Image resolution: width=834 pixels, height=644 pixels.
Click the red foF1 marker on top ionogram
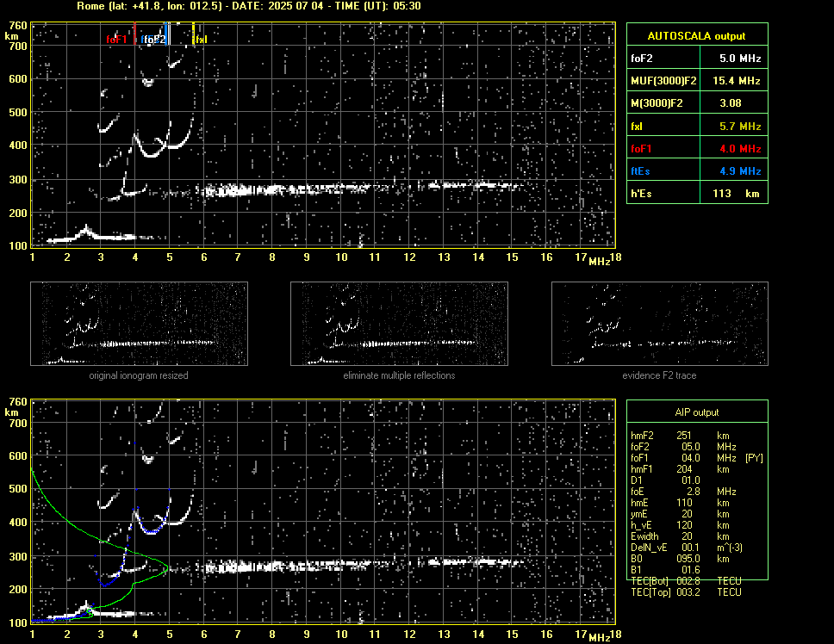pyautogui.click(x=116, y=40)
